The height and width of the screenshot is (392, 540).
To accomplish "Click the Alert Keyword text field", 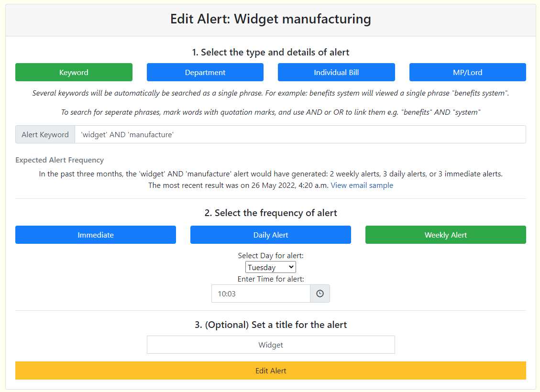I will coord(300,134).
